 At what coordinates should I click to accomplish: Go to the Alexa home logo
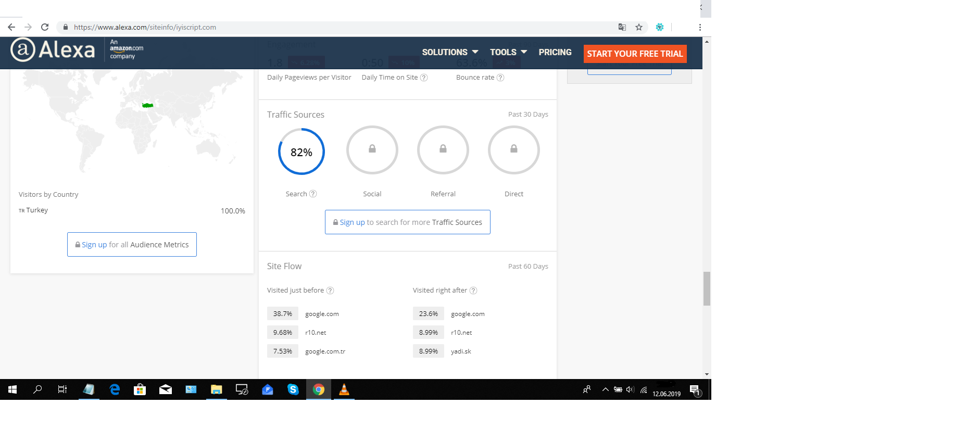pyautogui.click(x=53, y=50)
